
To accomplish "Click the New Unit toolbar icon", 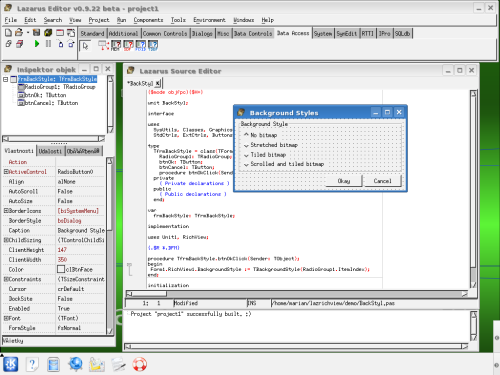I will tap(8, 33).
